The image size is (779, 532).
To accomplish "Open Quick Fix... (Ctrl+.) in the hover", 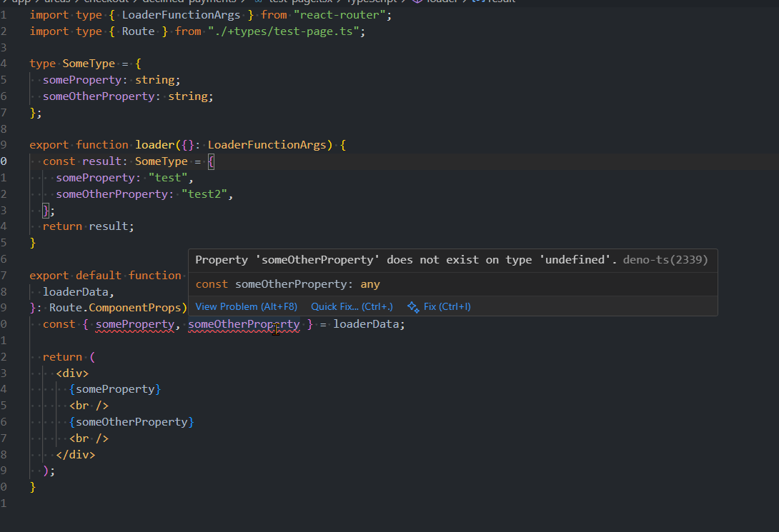I will click(x=352, y=306).
